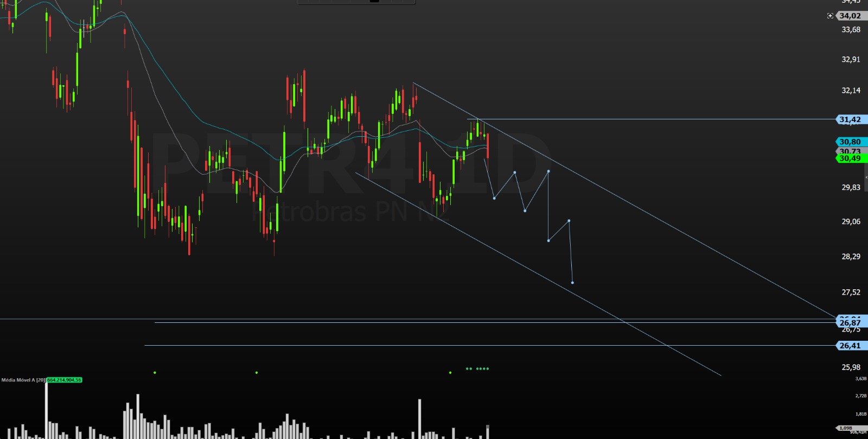
Task: Click the second green dot marker above volume
Action: coord(257,373)
